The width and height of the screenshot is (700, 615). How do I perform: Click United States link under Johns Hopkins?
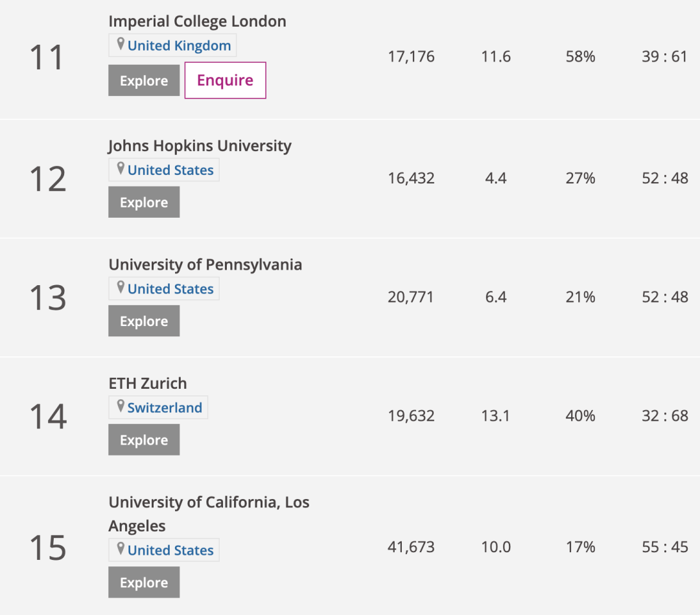(x=170, y=170)
